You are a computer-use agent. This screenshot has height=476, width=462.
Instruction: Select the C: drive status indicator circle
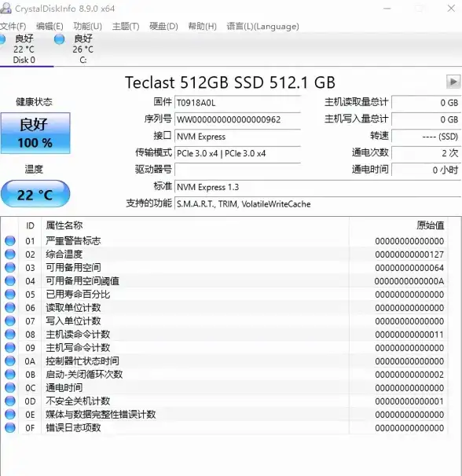(x=59, y=39)
